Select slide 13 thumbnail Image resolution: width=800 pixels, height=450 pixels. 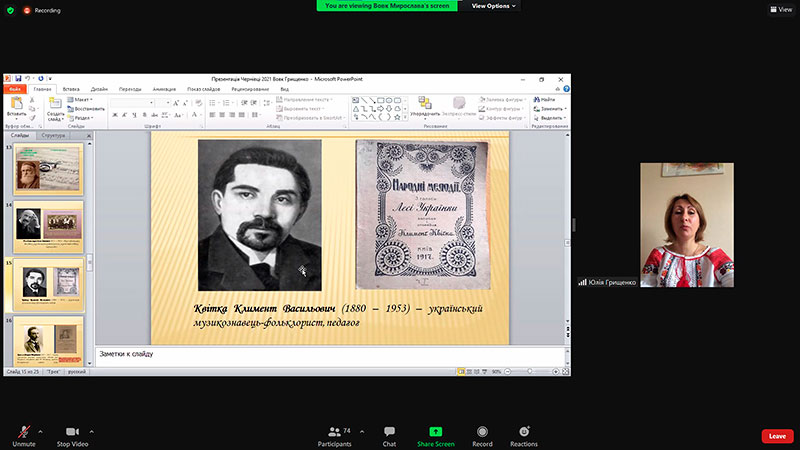[48, 169]
